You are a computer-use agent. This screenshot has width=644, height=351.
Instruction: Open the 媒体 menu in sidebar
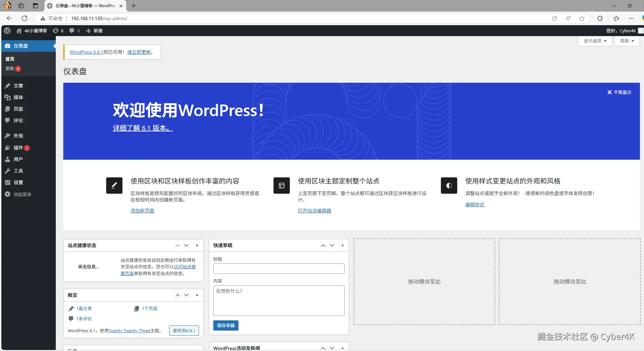point(29,97)
